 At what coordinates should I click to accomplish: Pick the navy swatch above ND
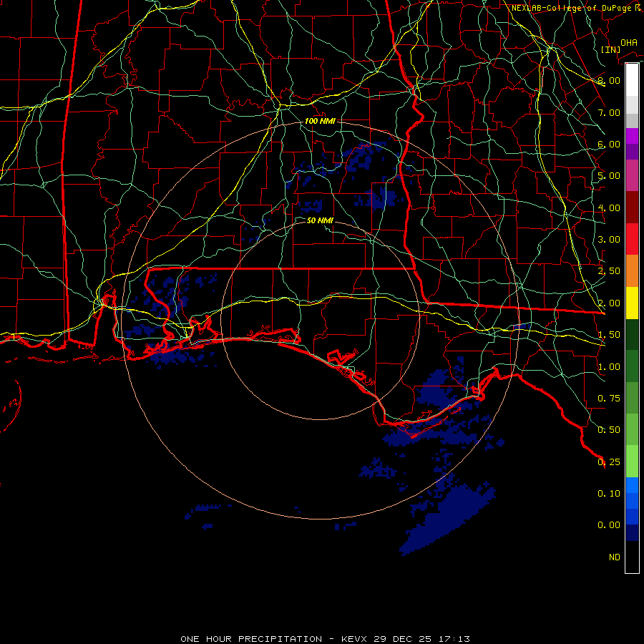click(x=632, y=532)
